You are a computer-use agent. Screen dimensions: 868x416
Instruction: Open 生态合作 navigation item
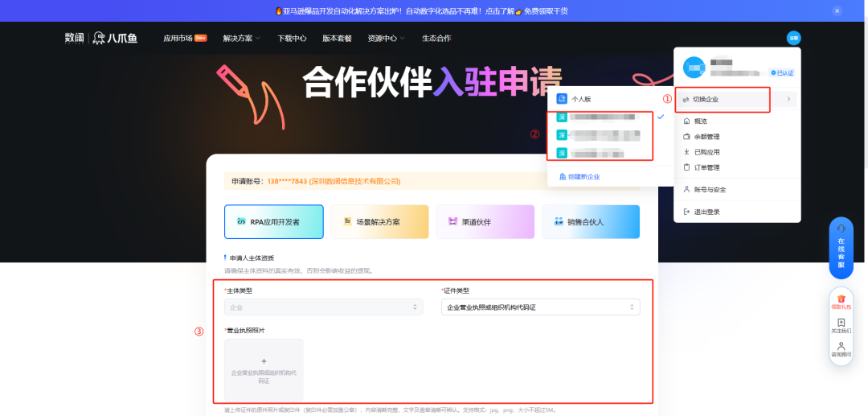(x=436, y=39)
